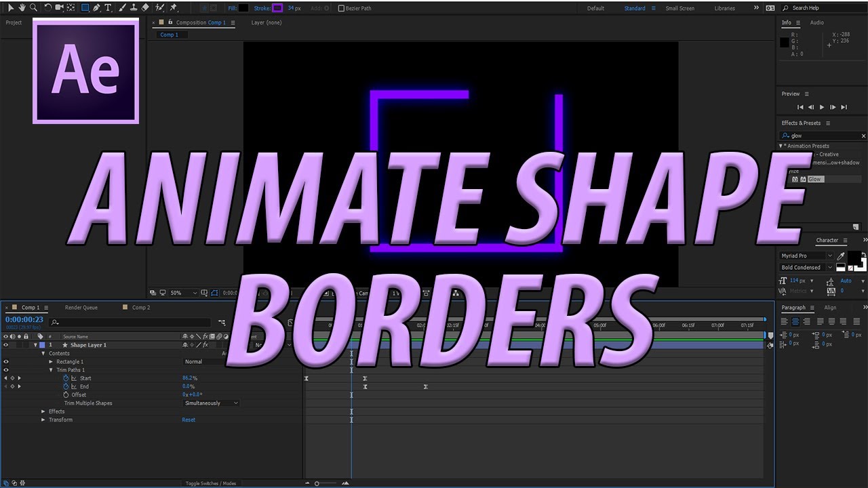Open the Stroke color swatch

click(277, 8)
